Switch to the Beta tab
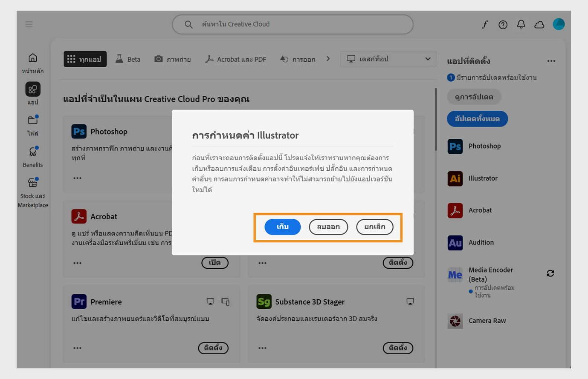 point(128,59)
